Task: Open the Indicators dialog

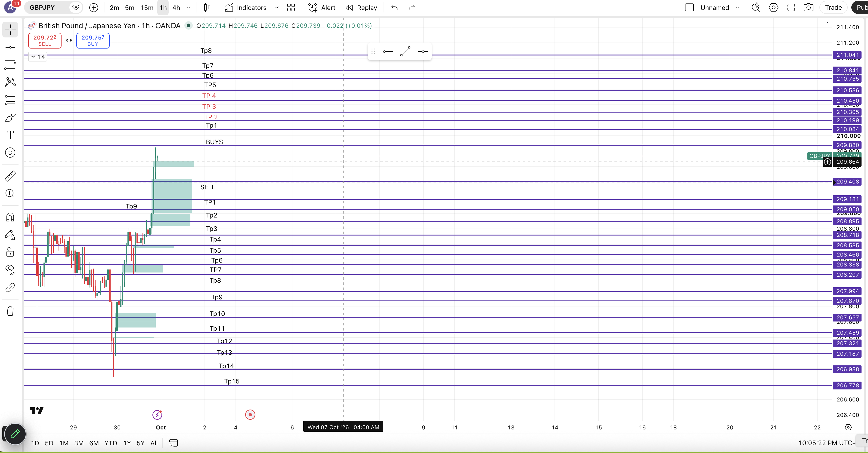Action: (x=246, y=7)
